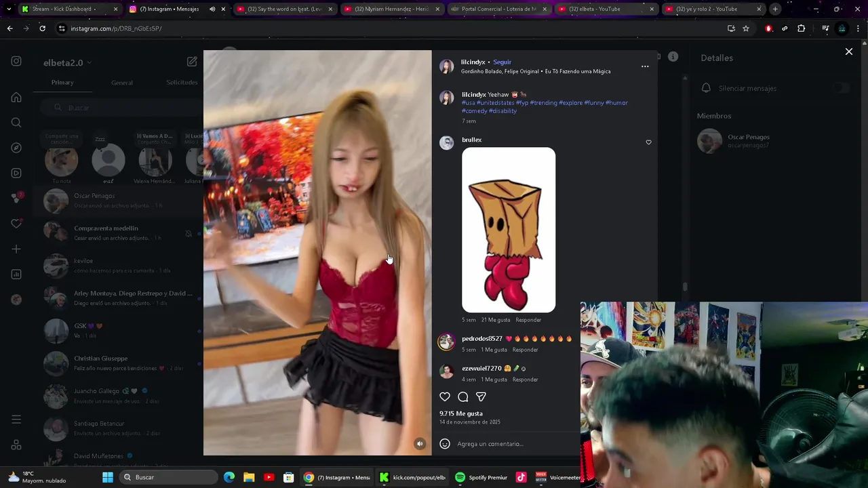Screen dimensions: 868x488
Task: View the 21 Me gusta on brullex's comment
Action: coord(496,320)
